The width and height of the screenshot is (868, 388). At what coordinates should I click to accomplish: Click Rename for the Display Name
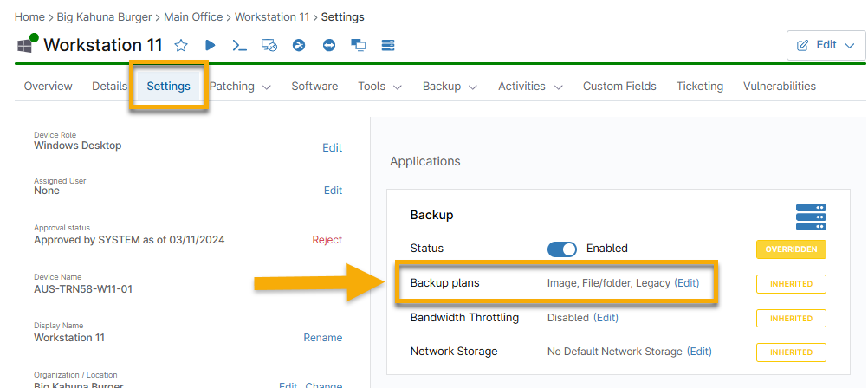pos(322,338)
